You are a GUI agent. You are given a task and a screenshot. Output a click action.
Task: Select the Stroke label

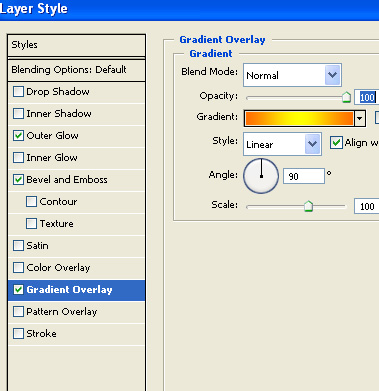[41, 334]
